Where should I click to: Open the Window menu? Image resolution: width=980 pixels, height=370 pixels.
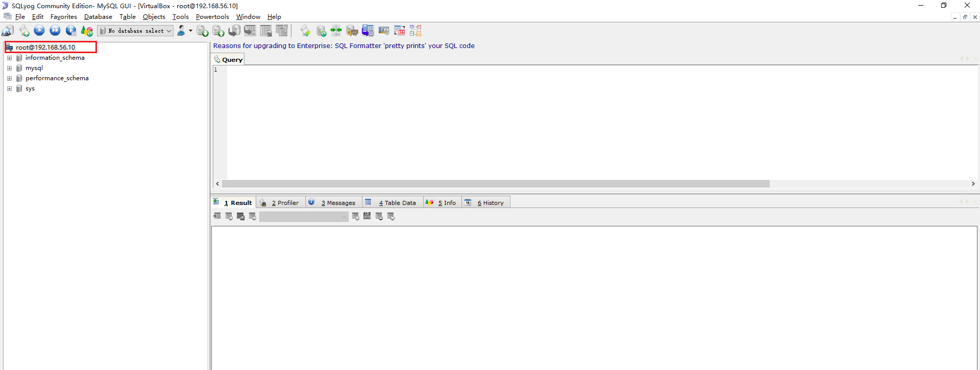point(248,17)
